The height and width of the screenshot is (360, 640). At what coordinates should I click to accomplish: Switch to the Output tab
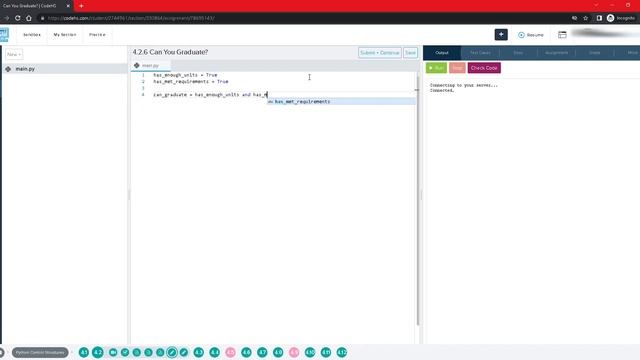(x=442, y=53)
